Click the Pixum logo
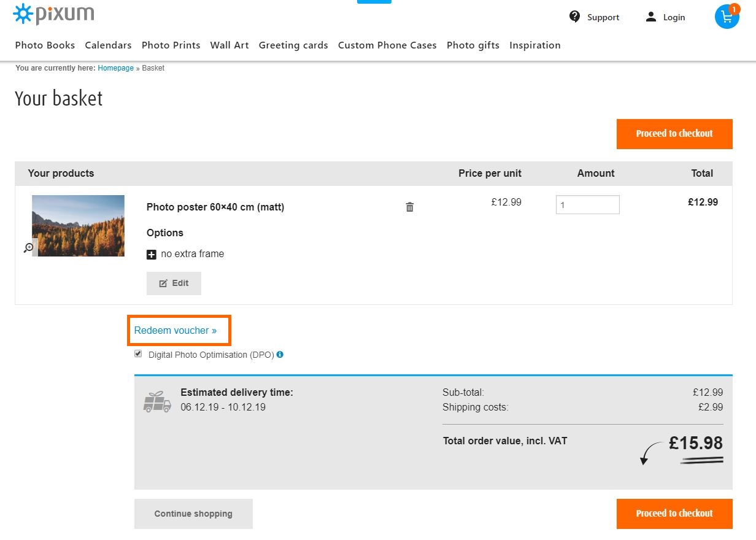The width and height of the screenshot is (756, 540). click(53, 14)
